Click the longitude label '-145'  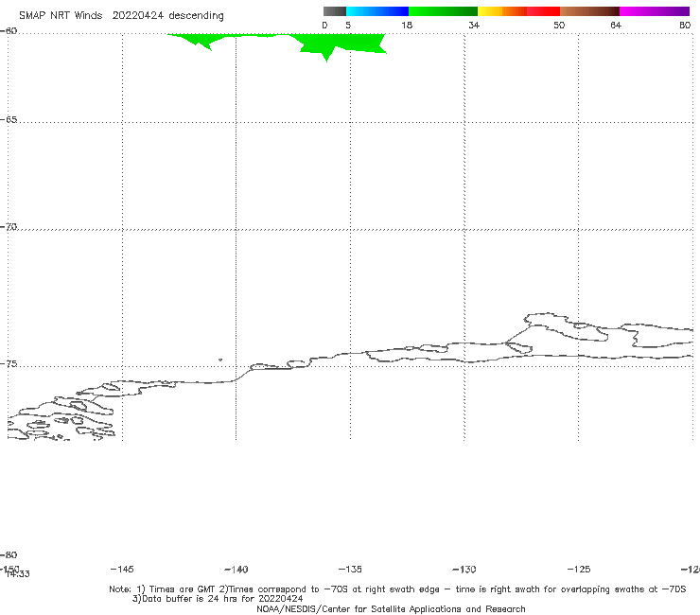pyautogui.click(x=122, y=569)
